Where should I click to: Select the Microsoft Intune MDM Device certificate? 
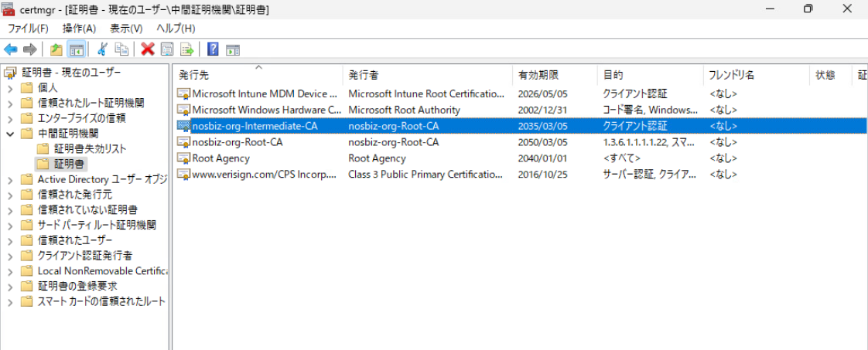tap(259, 93)
